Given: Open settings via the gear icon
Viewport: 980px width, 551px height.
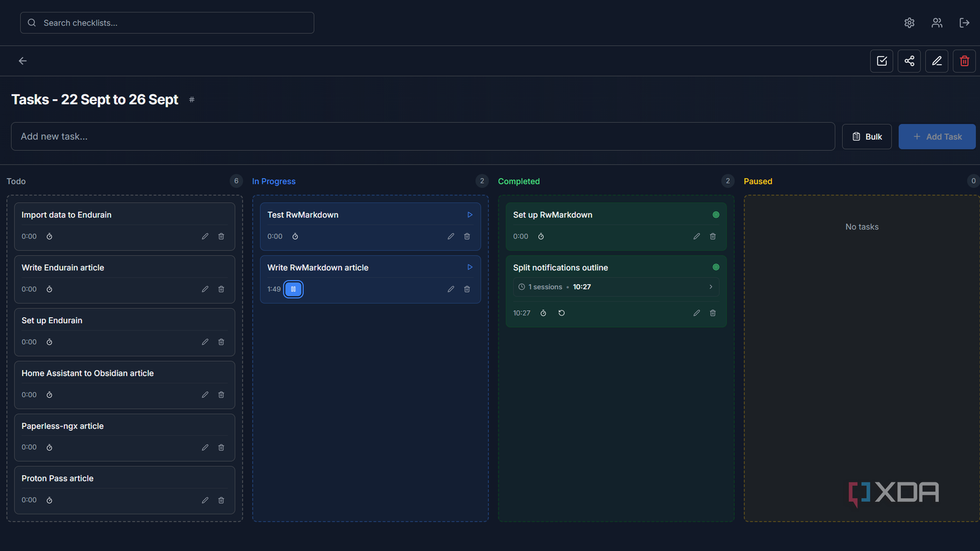Looking at the screenshot, I should tap(909, 23).
